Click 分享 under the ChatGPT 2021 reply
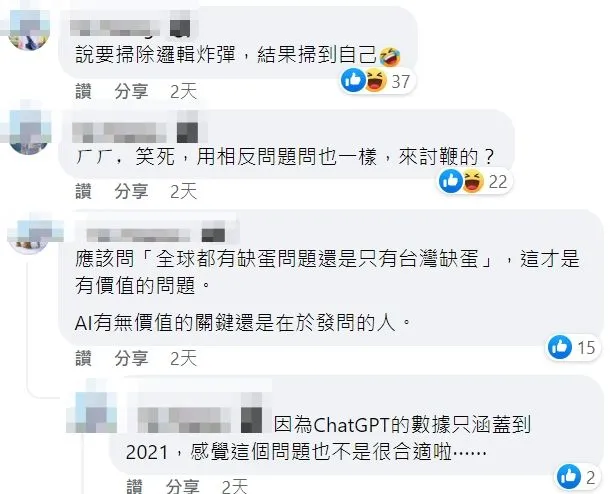Viewport: 612px width, 494px height. 183,487
